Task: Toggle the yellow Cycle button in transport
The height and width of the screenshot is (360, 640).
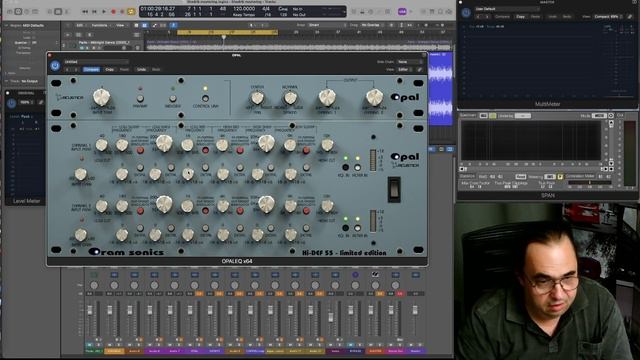Action: click(131, 12)
